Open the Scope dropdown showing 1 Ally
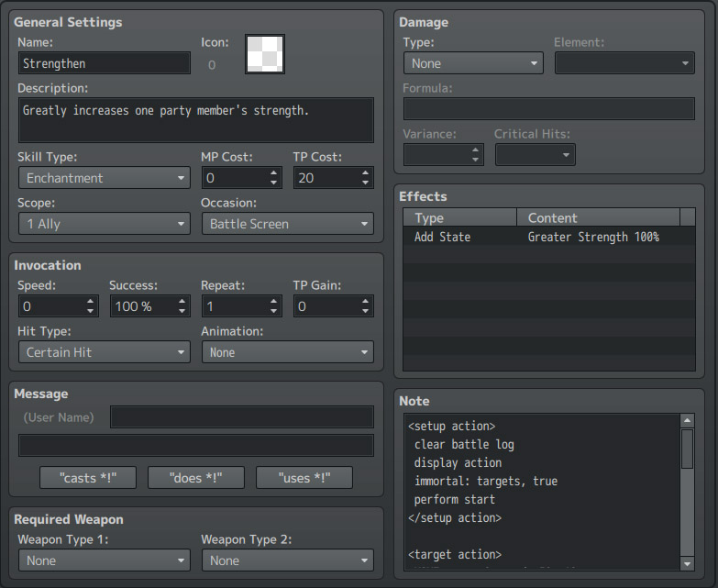 (105, 224)
